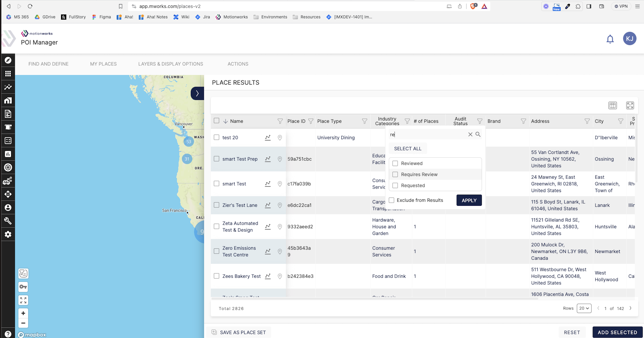Apply the audit status filter
The height and width of the screenshot is (338, 644).
469,200
